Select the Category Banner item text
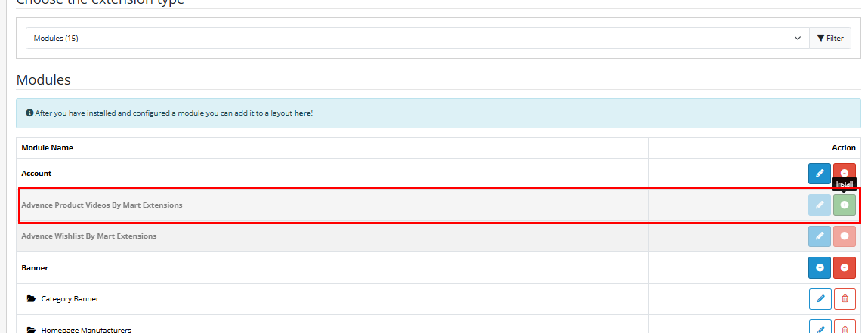Screen dimensions: 868x333 click(70, 299)
